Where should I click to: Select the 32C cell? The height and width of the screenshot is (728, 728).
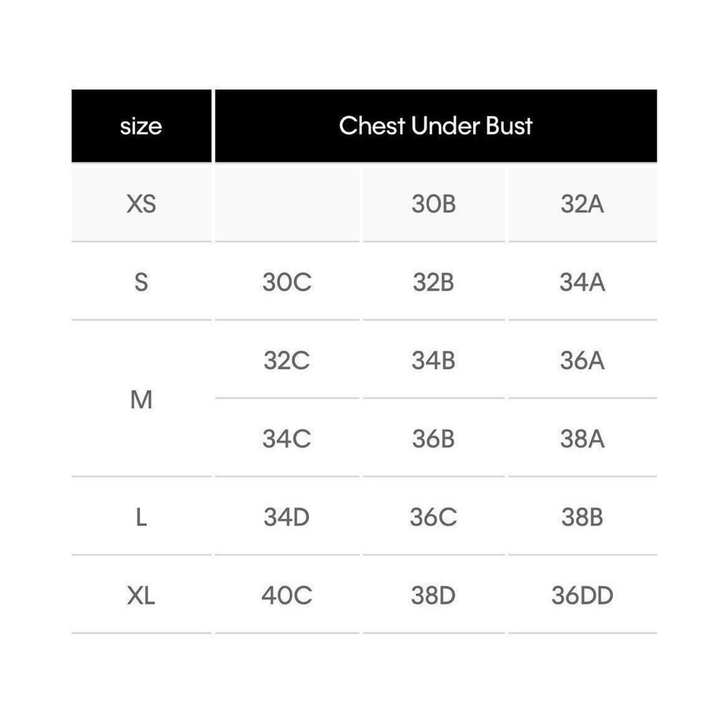click(287, 360)
